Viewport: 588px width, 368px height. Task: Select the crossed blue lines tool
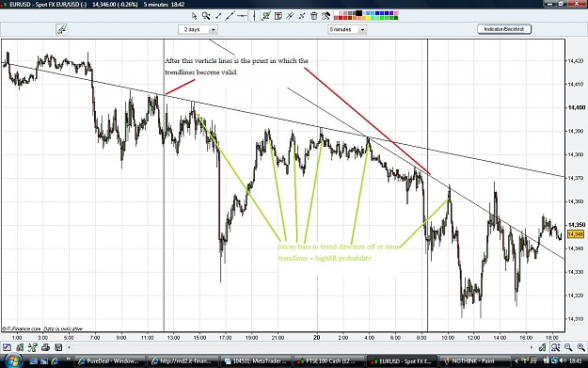pyautogui.click(x=302, y=16)
